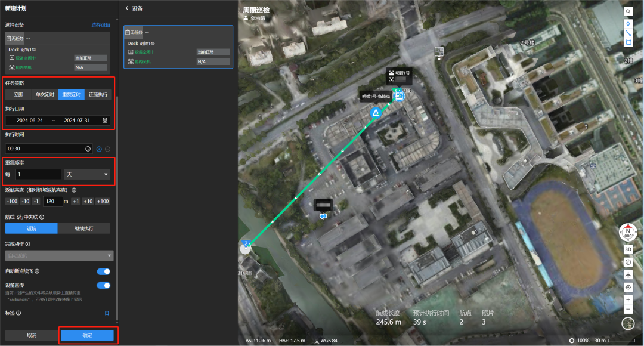Image resolution: width=644 pixels, height=346 pixels.
Task: Open the 完成动作 dropdown
Action: (59, 255)
